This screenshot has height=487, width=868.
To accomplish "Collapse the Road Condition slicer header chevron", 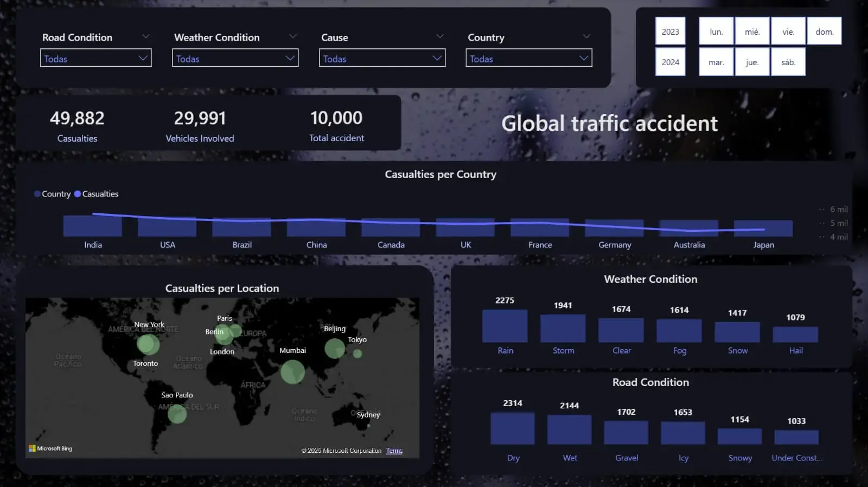I will [x=145, y=36].
